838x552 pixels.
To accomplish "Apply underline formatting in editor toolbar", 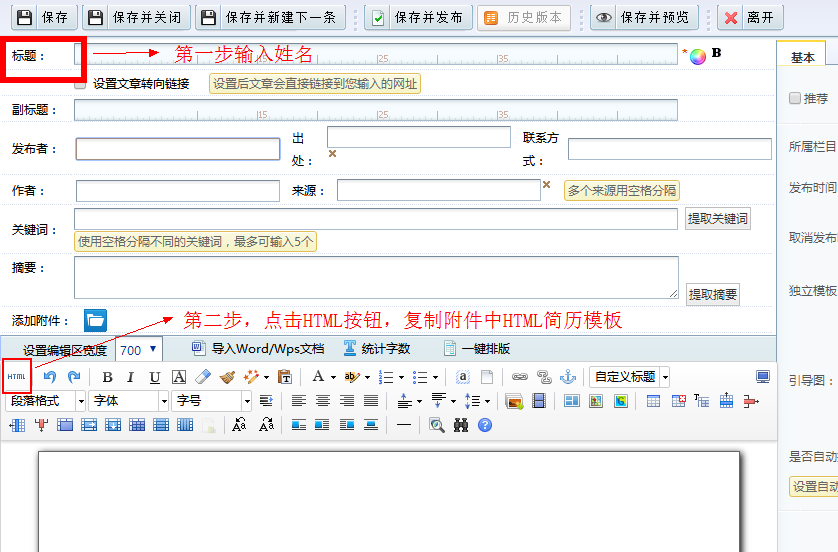I will [155, 377].
